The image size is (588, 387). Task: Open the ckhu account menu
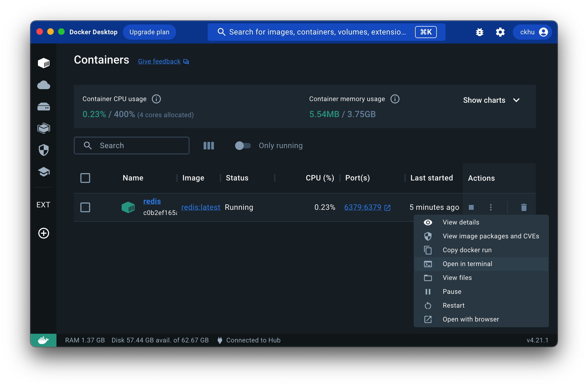tap(532, 32)
